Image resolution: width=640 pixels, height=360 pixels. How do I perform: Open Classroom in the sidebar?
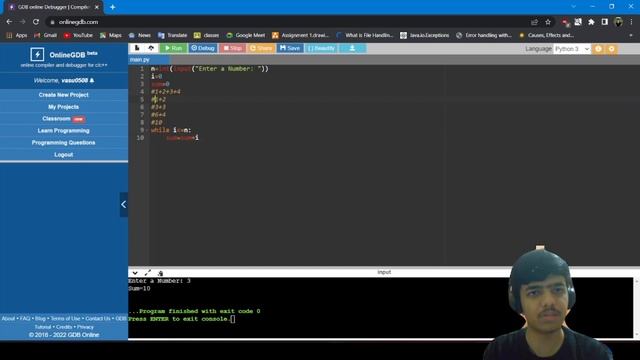click(64, 119)
